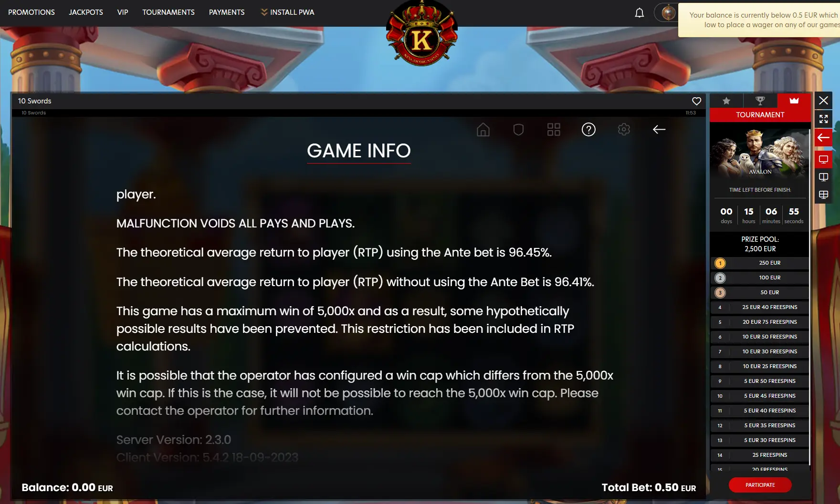Open the grid paytable icon
The width and height of the screenshot is (840, 504).
pos(554,129)
